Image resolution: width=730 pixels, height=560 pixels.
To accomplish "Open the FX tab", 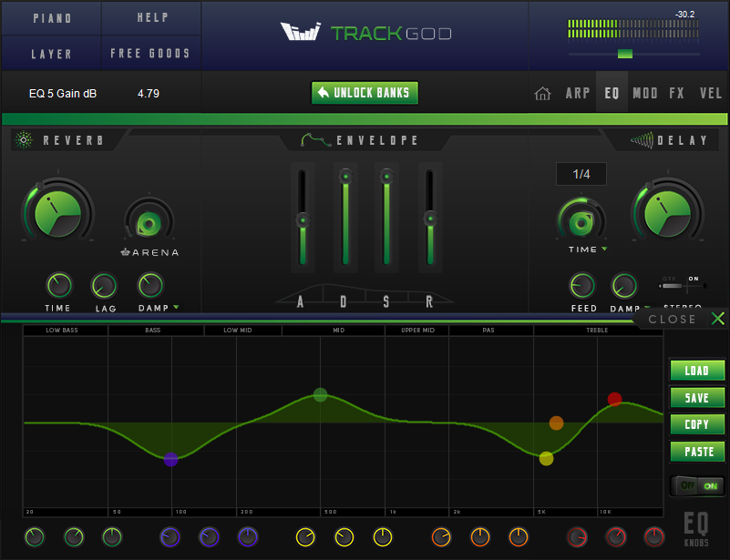I will 676,93.
